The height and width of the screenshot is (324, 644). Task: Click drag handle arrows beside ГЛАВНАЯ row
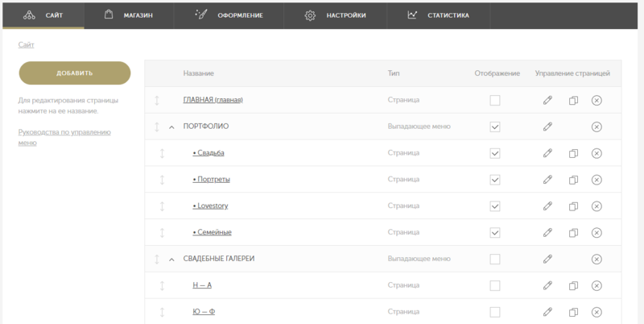coord(158,101)
